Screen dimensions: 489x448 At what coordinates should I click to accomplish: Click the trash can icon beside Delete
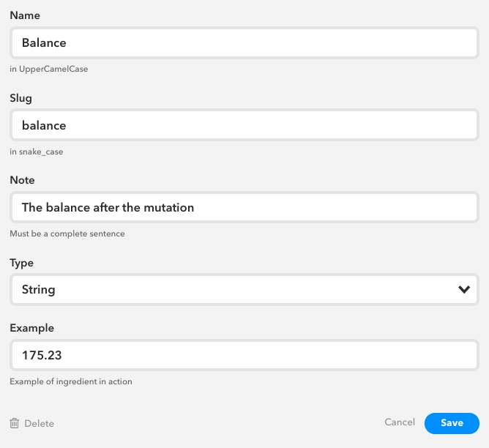tap(15, 423)
